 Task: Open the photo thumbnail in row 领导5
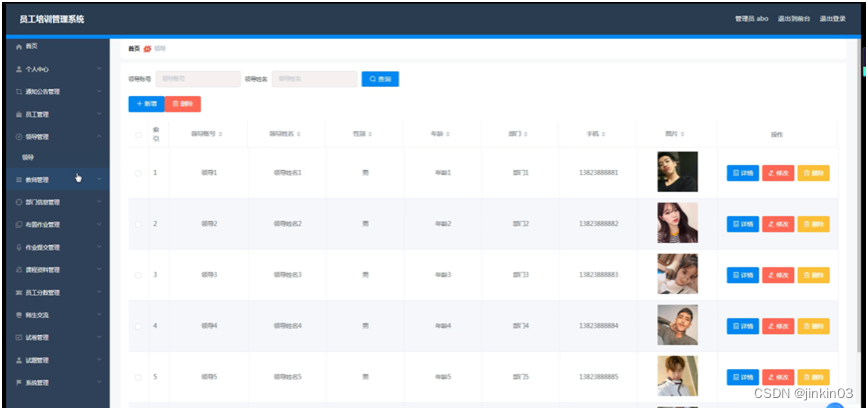677,376
